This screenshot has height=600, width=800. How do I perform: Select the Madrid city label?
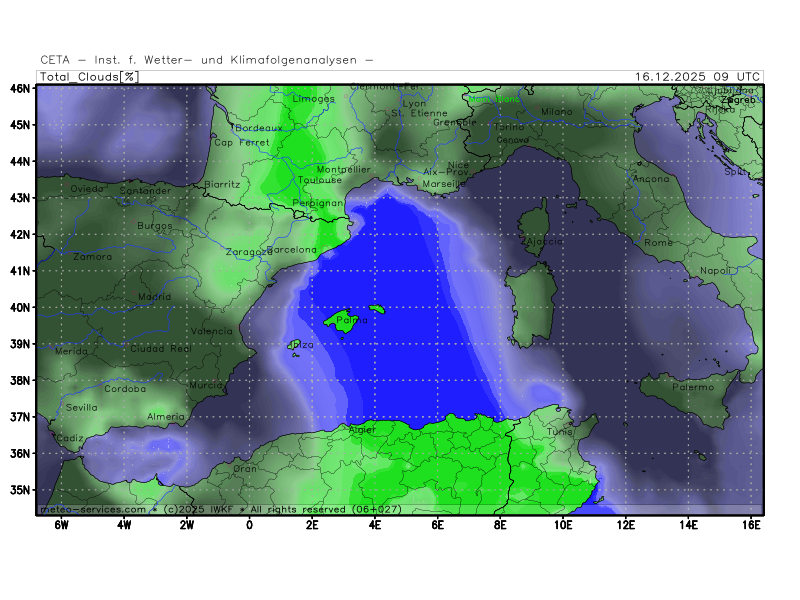(x=154, y=297)
